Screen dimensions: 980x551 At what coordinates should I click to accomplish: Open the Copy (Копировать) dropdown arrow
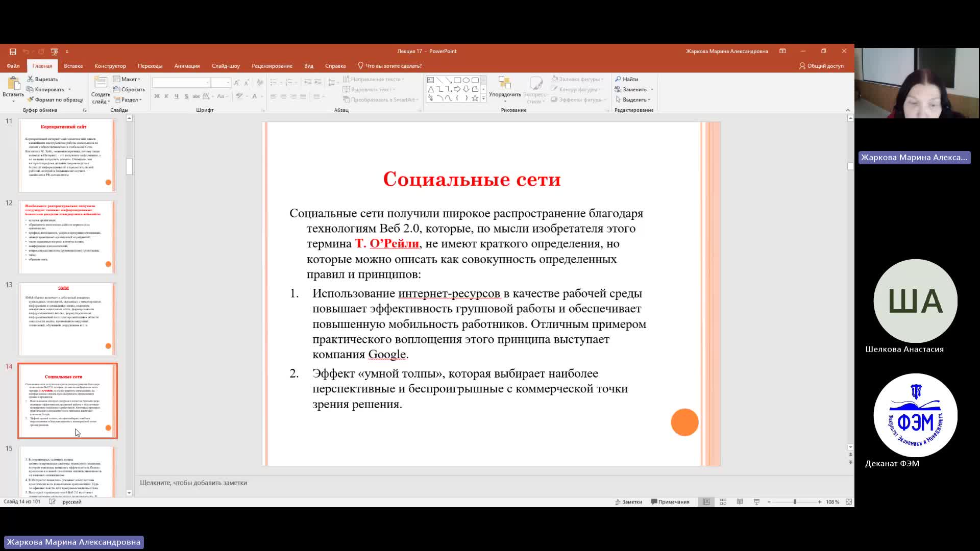(x=69, y=89)
